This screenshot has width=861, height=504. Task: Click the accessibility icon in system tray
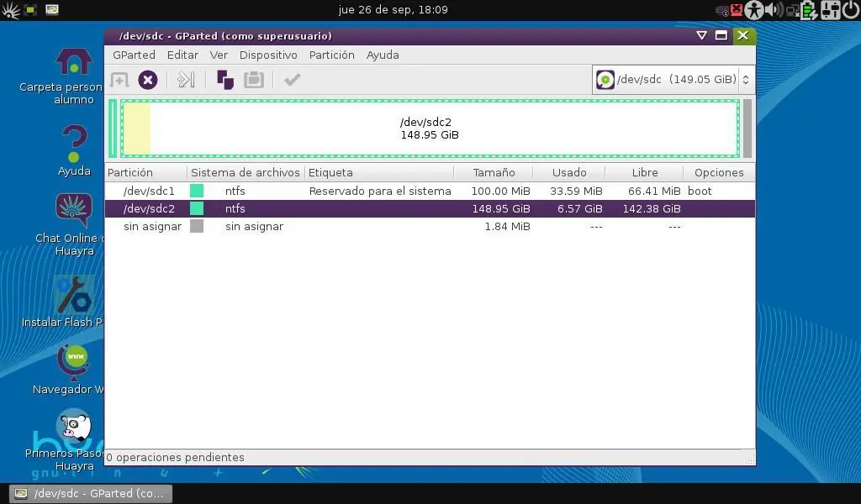[754, 10]
